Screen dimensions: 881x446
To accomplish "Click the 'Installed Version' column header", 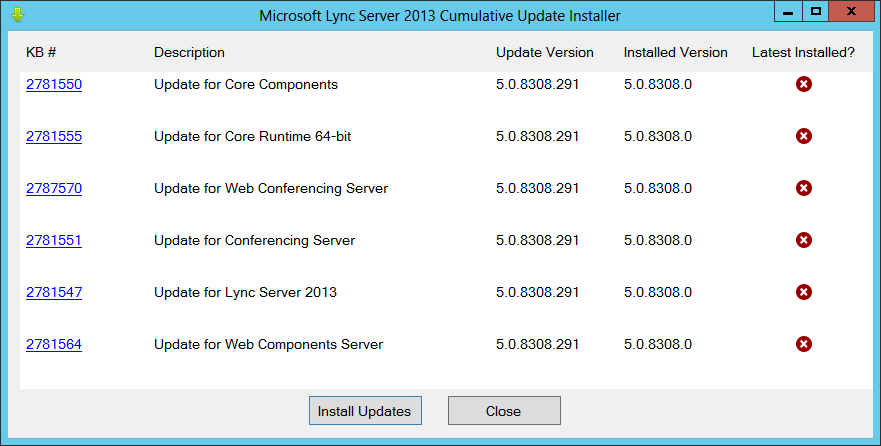I will coord(675,52).
